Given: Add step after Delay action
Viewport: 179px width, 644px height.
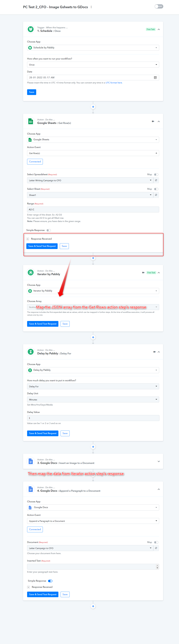Looking at the screenshot, I should 93,447.
